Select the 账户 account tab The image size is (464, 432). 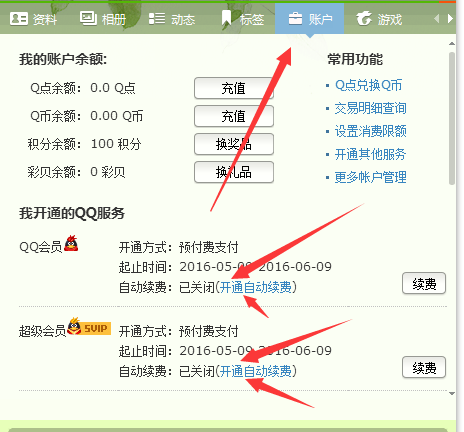[309, 18]
